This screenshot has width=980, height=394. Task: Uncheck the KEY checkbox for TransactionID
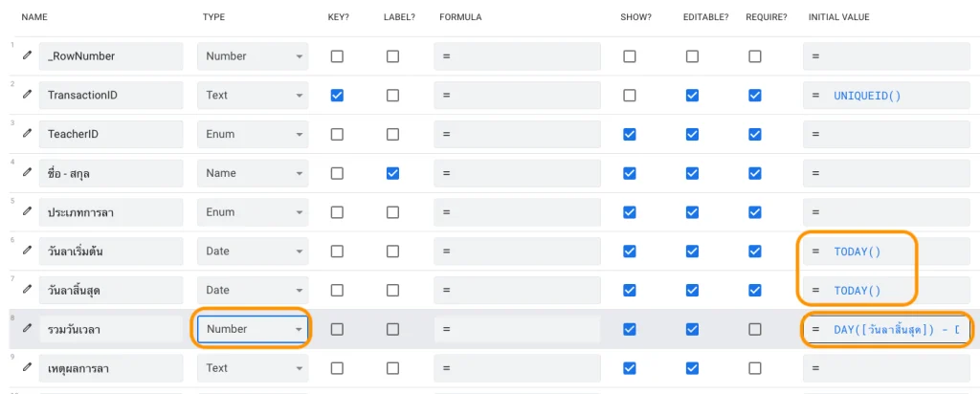coord(337,95)
